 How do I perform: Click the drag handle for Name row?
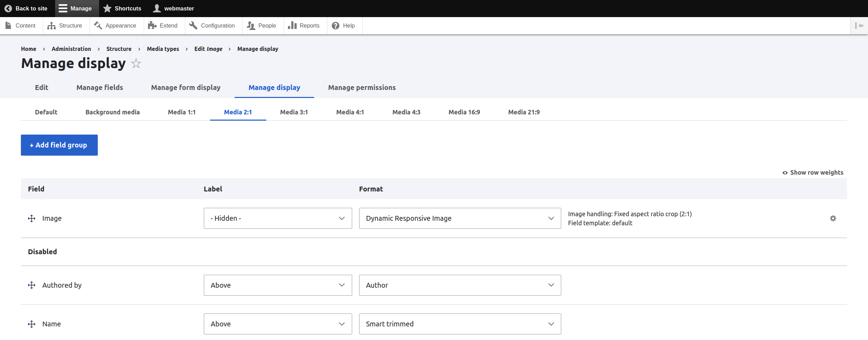pos(32,324)
